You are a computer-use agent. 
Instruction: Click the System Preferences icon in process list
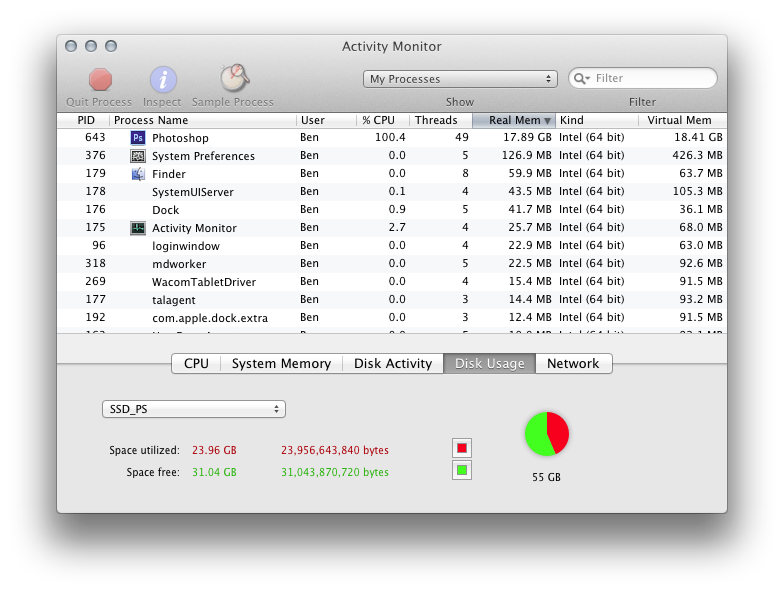138,156
